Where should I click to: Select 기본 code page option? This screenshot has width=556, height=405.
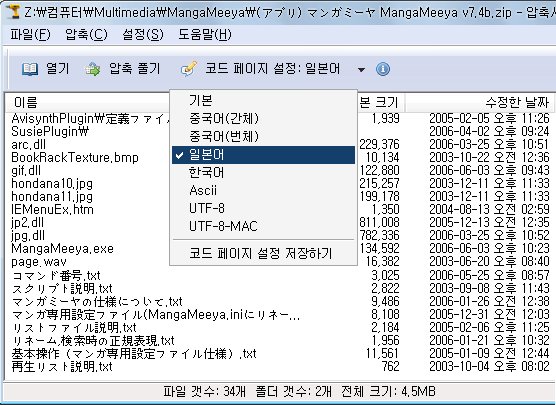pyautogui.click(x=263, y=100)
